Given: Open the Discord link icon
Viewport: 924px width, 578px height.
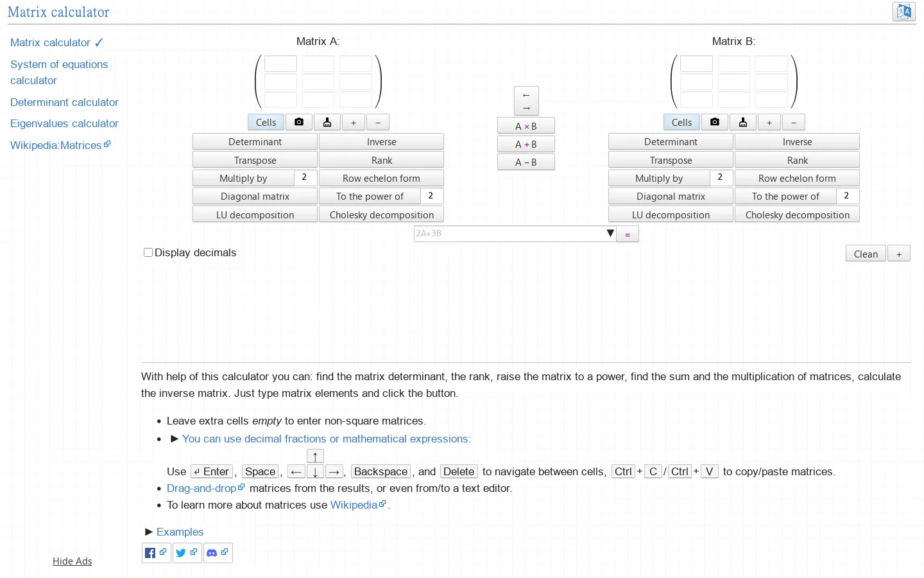Looking at the screenshot, I should click(x=218, y=553).
